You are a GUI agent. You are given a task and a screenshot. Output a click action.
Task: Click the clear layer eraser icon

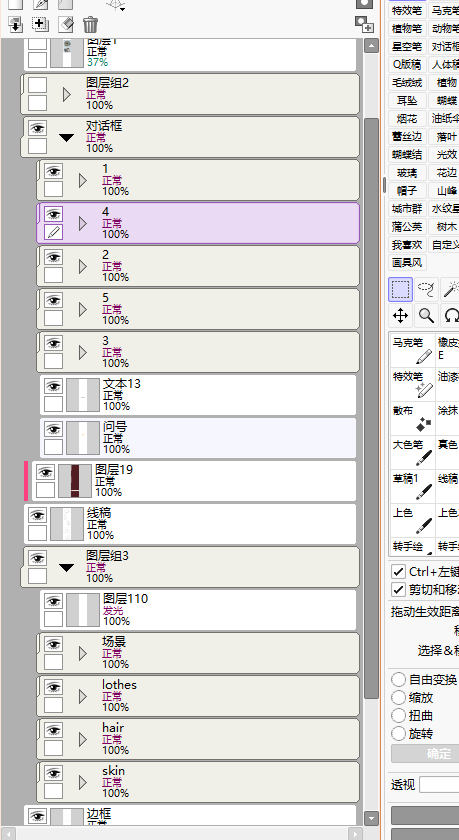(65, 24)
